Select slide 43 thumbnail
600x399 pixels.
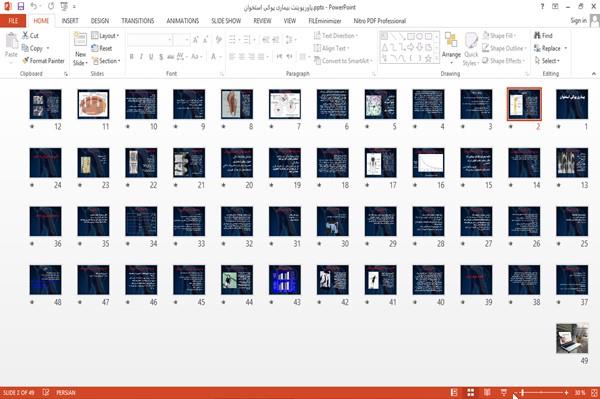(285, 280)
